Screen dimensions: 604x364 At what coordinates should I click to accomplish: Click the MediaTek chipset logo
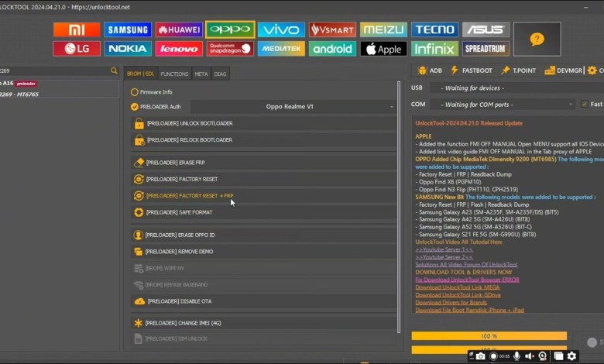281,49
